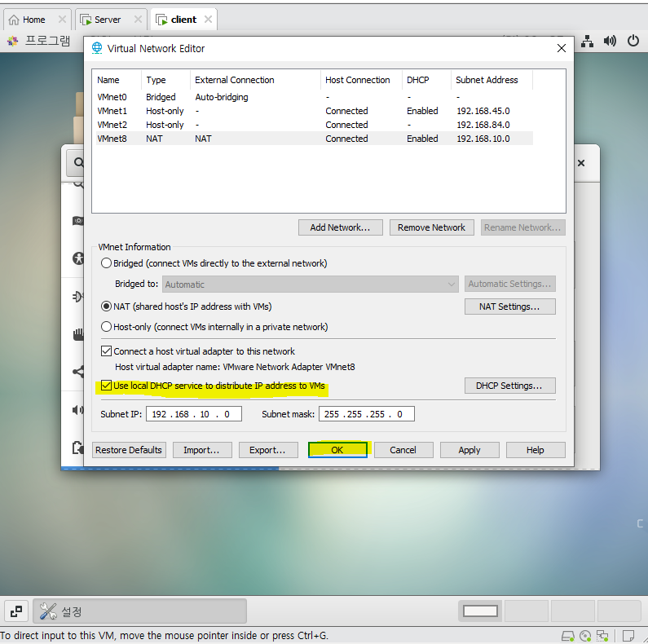Click Rename Network... button

[522, 227]
